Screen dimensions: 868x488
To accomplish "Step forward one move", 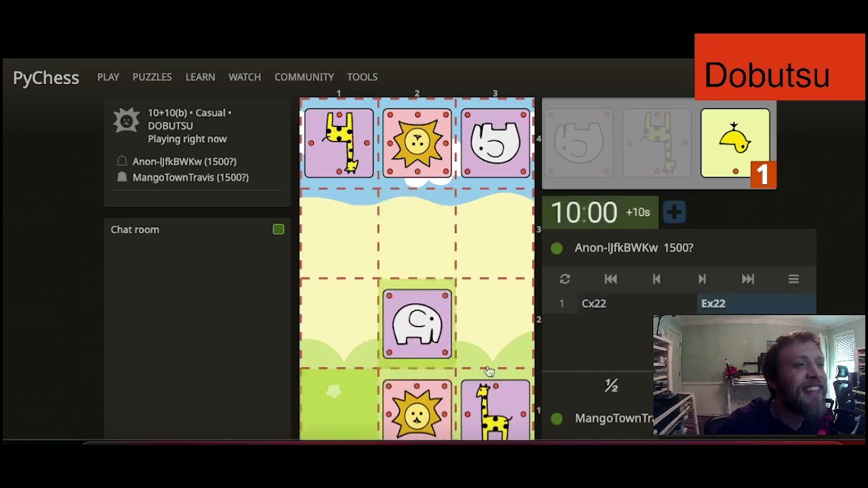I will [x=702, y=279].
